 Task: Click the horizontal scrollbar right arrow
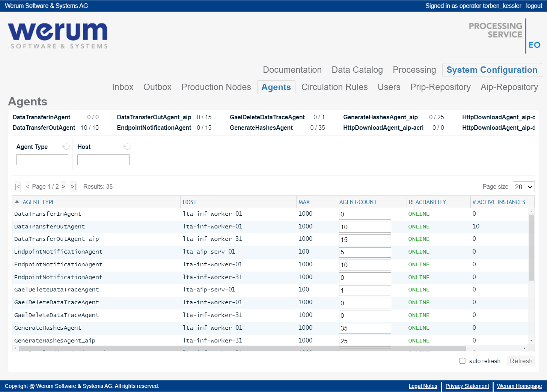click(x=524, y=348)
